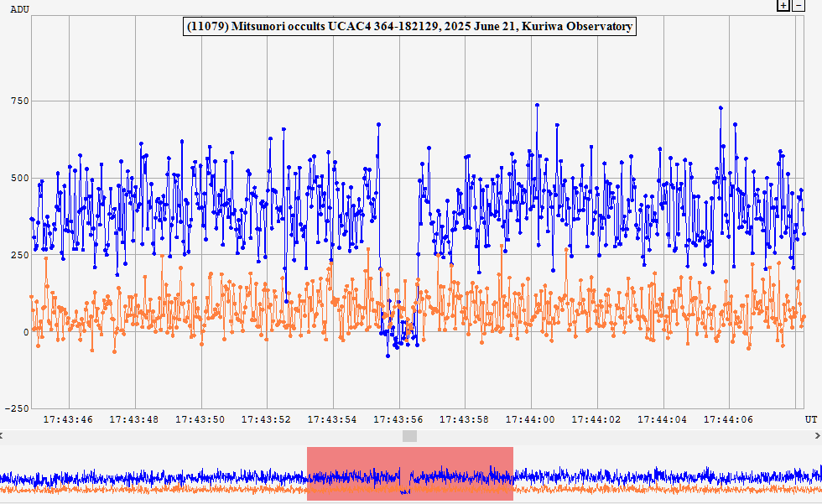Click the 17:44:00 time axis label
Image resolution: width=822 pixels, height=504 pixels.
point(531,418)
